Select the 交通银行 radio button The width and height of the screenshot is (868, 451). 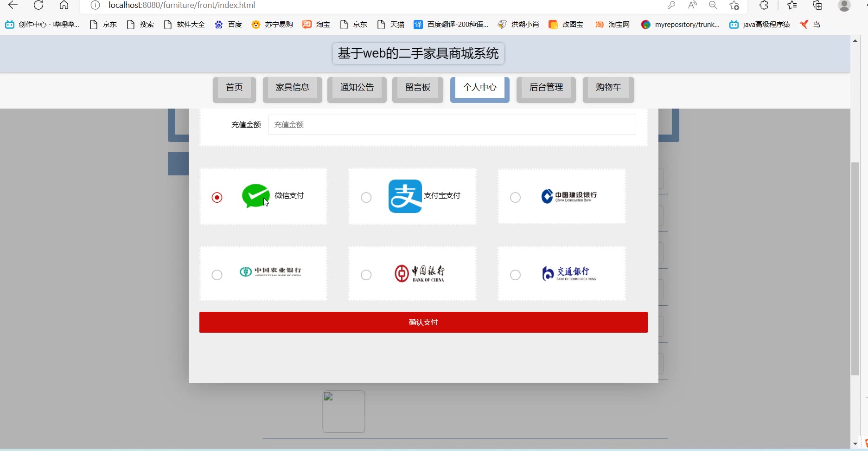point(515,275)
